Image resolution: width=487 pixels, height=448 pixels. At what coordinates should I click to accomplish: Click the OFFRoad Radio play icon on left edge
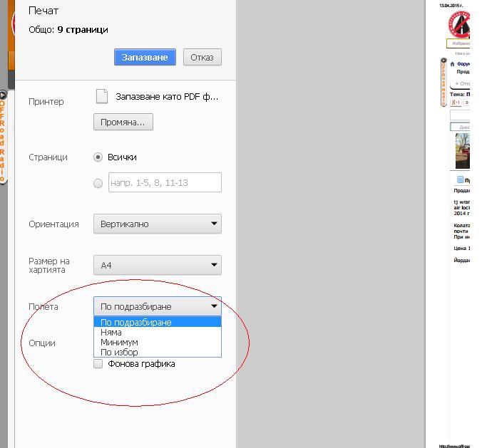tap(3, 95)
